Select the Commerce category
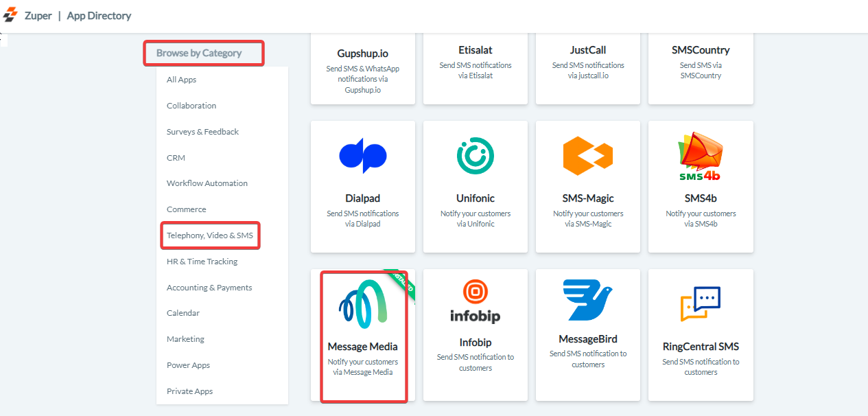 pos(187,209)
